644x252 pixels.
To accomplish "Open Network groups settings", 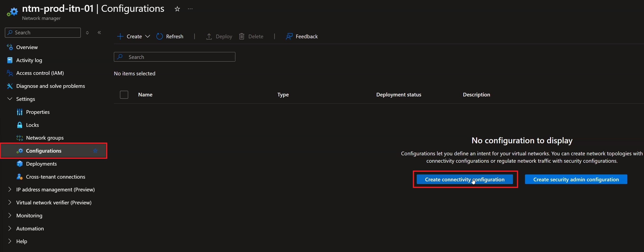I will coord(45,138).
